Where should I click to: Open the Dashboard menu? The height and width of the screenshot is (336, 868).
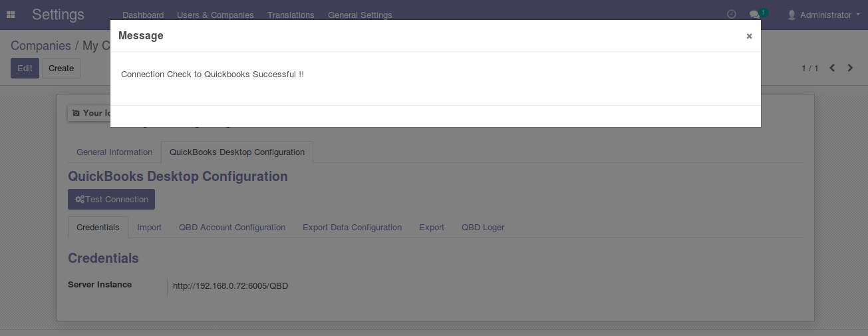tap(143, 15)
